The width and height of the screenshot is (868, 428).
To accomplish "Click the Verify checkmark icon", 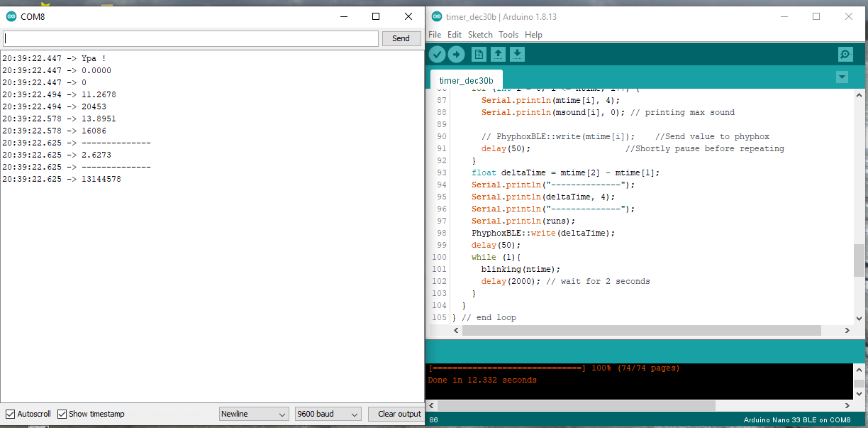I will tap(437, 54).
